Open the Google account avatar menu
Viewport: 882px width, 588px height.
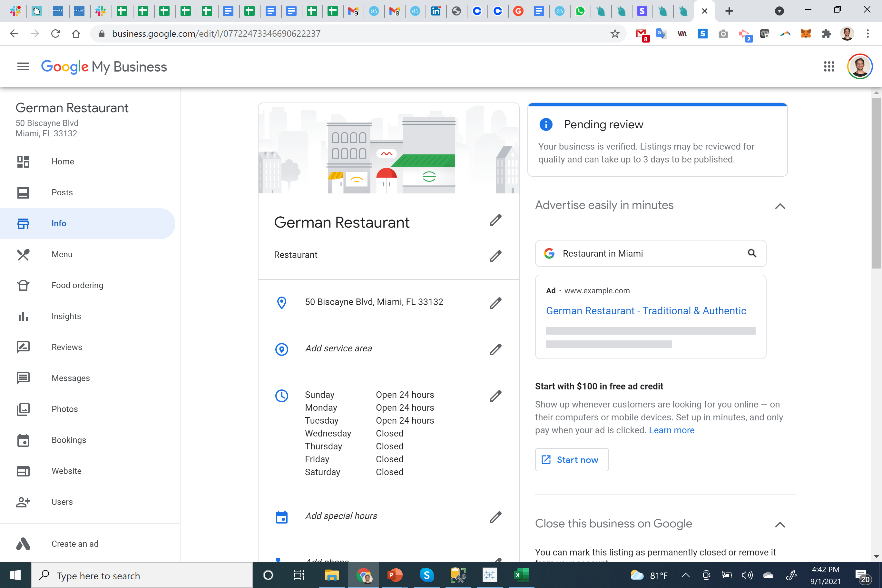tap(860, 67)
